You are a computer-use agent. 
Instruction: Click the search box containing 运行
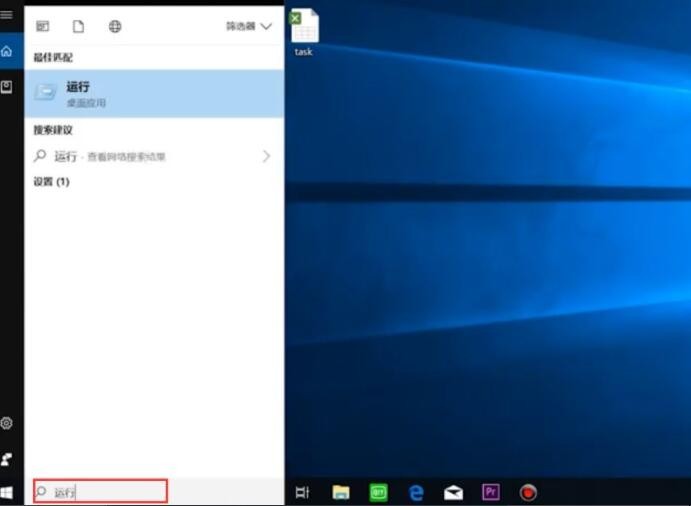[100, 492]
